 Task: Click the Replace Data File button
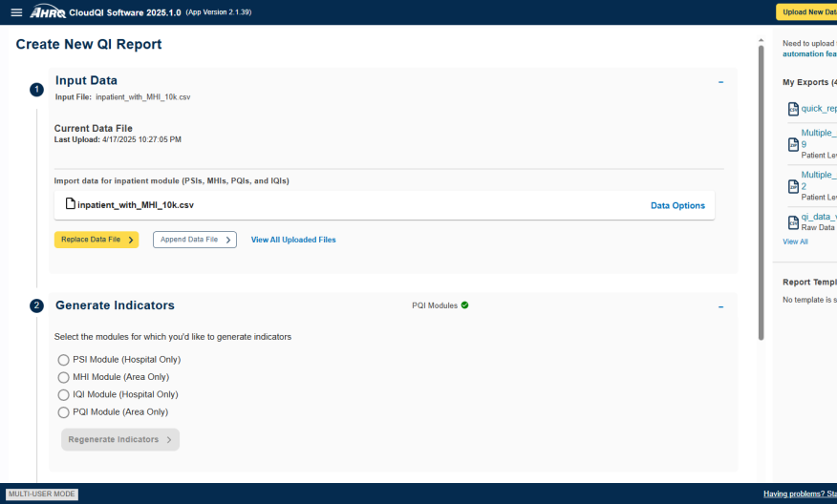click(97, 240)
